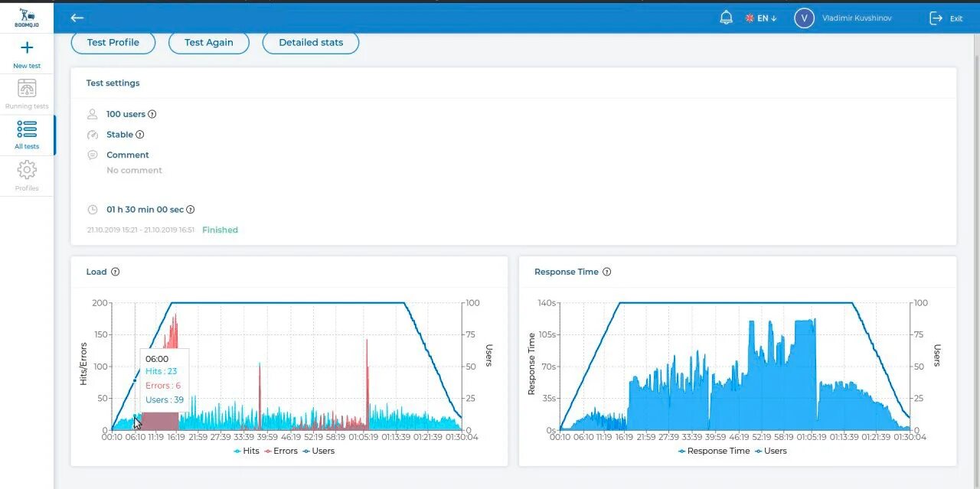Open the notifications bell
Image resolution: width=980 pixels, height=489 pixels.
(726, 18)
